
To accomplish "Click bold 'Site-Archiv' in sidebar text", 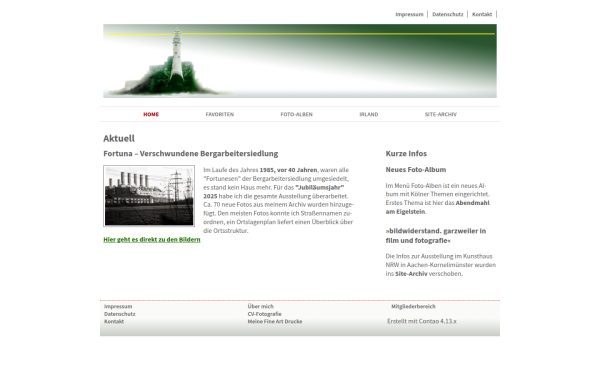I will [x=411, y=274].
